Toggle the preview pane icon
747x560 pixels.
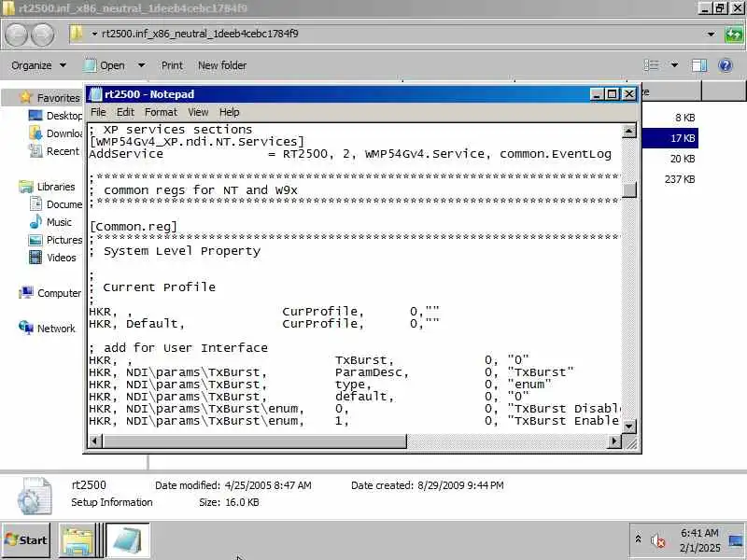(x=698, y=65)
